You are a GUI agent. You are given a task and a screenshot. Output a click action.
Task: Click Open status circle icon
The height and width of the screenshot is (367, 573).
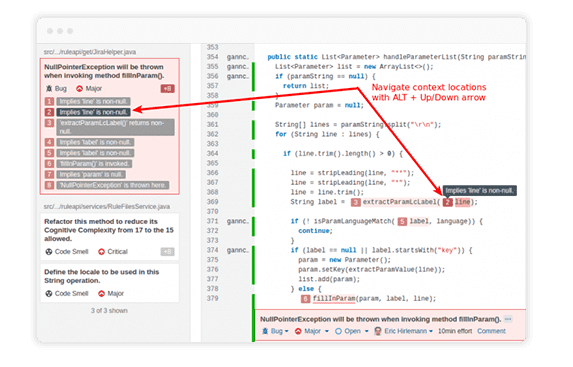click(338, 331)
